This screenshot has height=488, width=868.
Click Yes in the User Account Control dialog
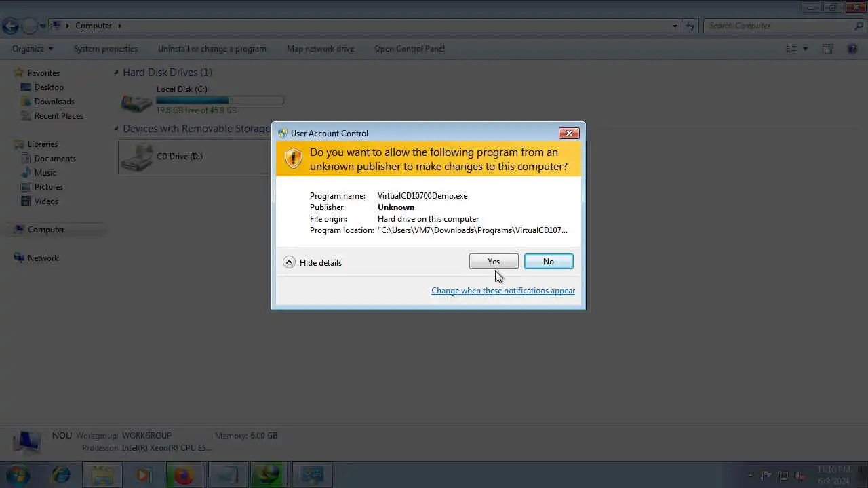pyautogui.click(x=494, y=262)
